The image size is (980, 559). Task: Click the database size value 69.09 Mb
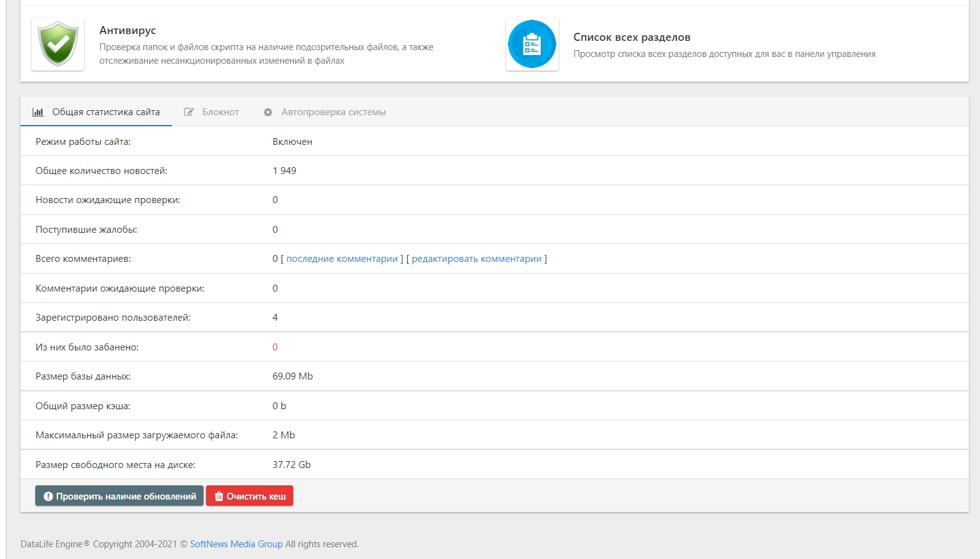293,376
